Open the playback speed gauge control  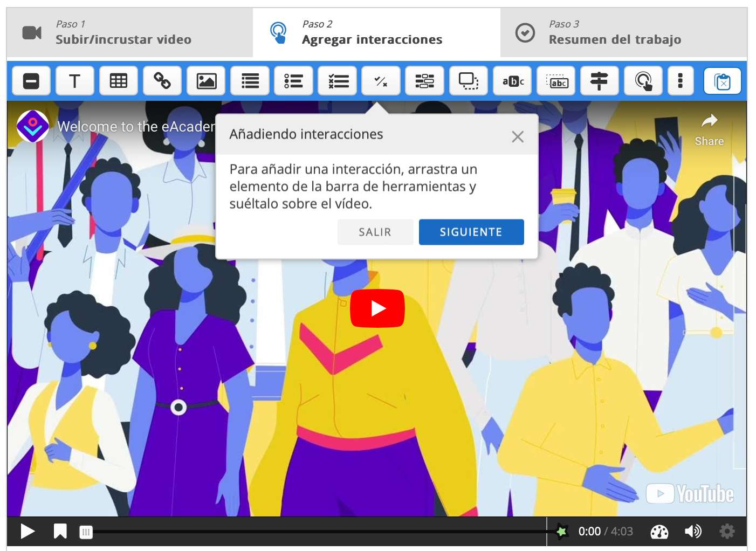(x=659, y=532)
